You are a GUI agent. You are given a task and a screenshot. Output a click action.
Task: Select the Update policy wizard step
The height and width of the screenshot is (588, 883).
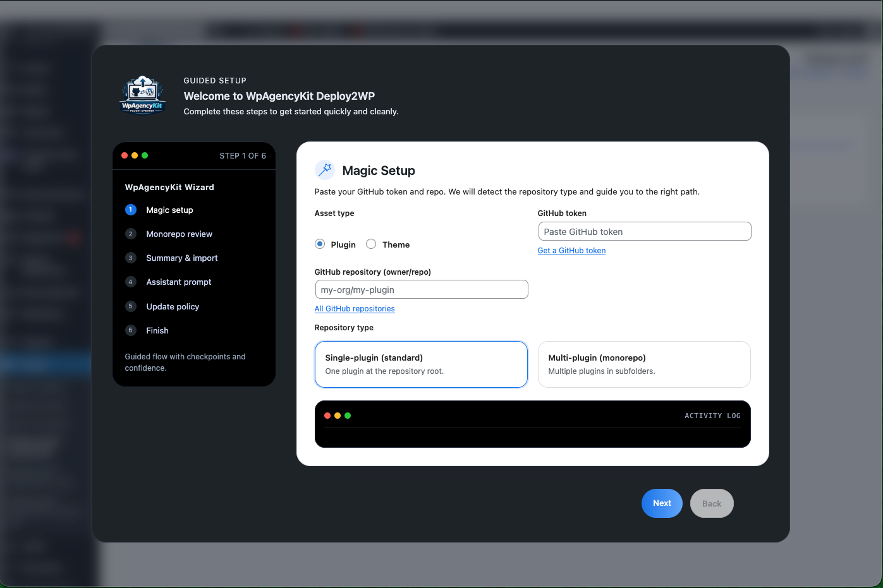tap(173, 306)
